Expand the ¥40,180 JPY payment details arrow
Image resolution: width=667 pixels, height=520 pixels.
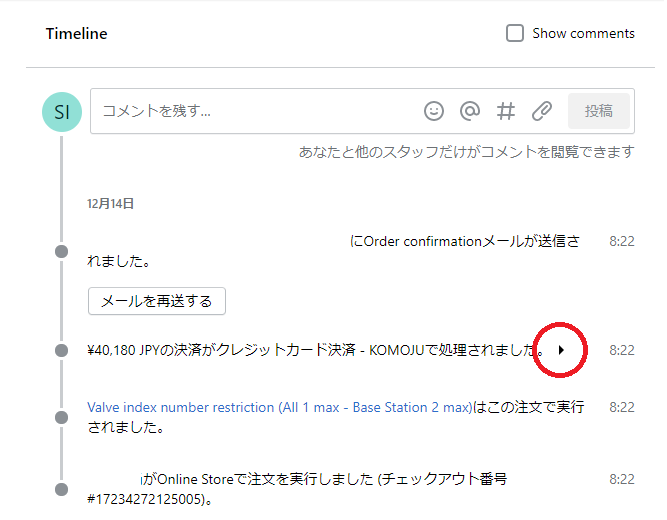pyautogui.click(x=561, y=350)
